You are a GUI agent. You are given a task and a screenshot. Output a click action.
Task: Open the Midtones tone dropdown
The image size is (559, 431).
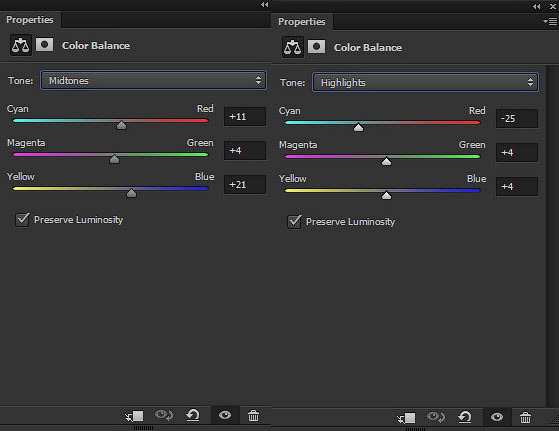(153, 80)
